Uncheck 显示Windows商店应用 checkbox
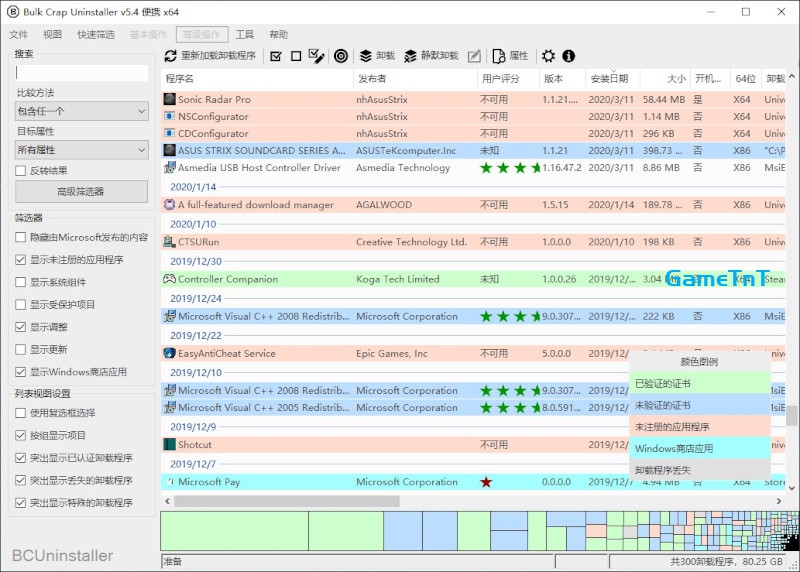This screenshot has height=572, width=800. [20, 372]
